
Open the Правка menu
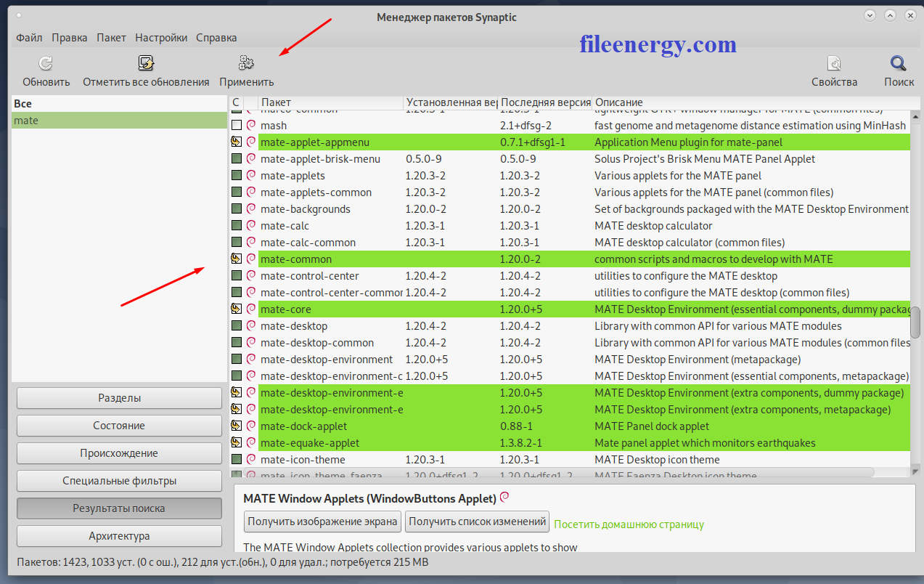(70, 38)
